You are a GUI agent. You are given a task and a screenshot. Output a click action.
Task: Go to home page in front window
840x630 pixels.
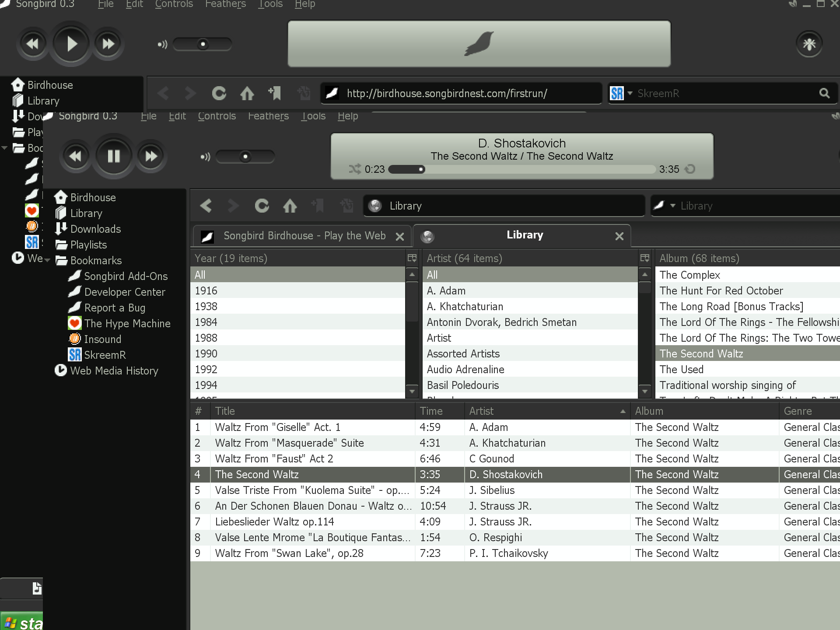coord(290,206)
